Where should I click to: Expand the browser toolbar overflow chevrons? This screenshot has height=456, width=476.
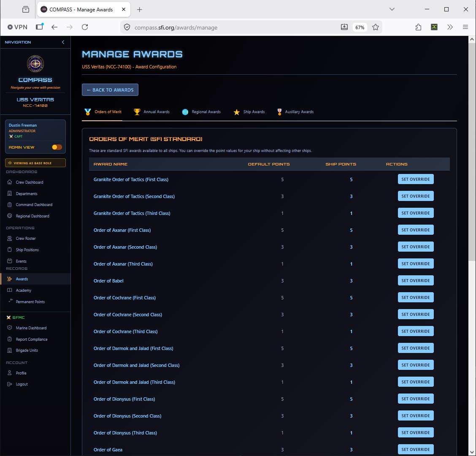click(450, 27)
